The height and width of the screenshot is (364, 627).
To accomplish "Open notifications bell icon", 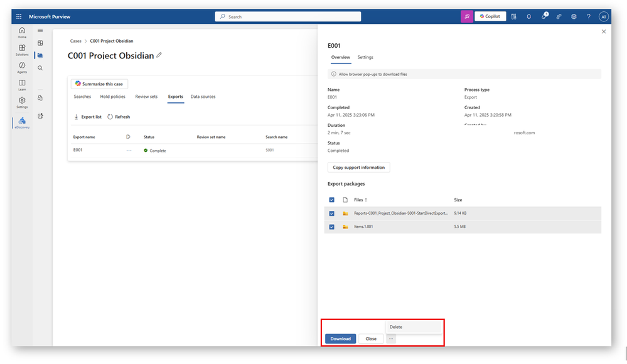I will 528,16.
